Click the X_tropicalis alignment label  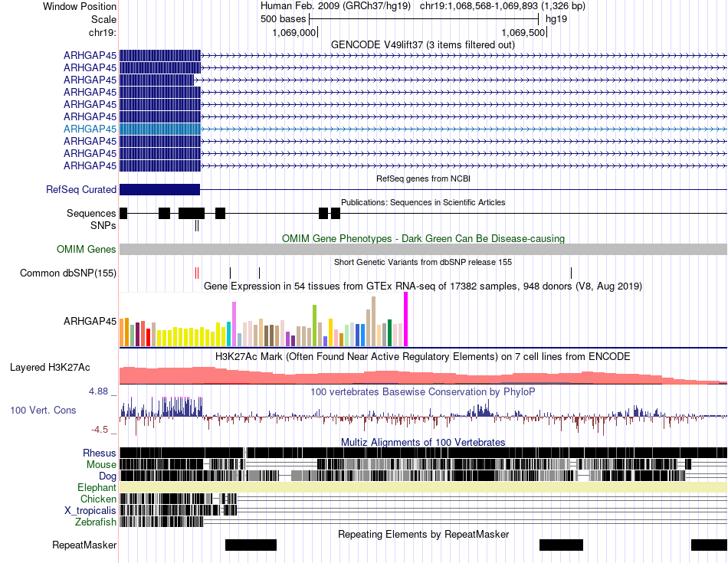tap(90, 511)
